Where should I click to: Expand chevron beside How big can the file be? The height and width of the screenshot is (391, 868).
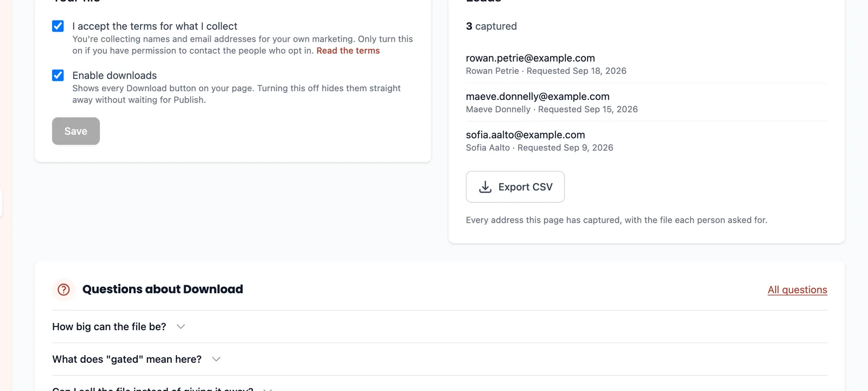click(181, 327)
